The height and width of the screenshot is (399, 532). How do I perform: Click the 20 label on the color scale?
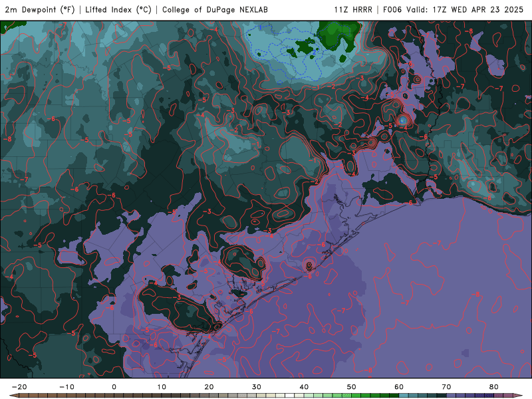point(209,387)
